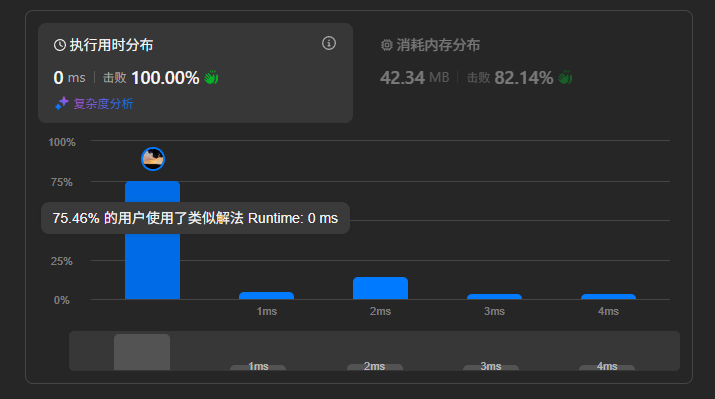The height and width of the screenshot is (399, 715).
Task: Open the 复杂度分析 link
Action: [103, 104]
